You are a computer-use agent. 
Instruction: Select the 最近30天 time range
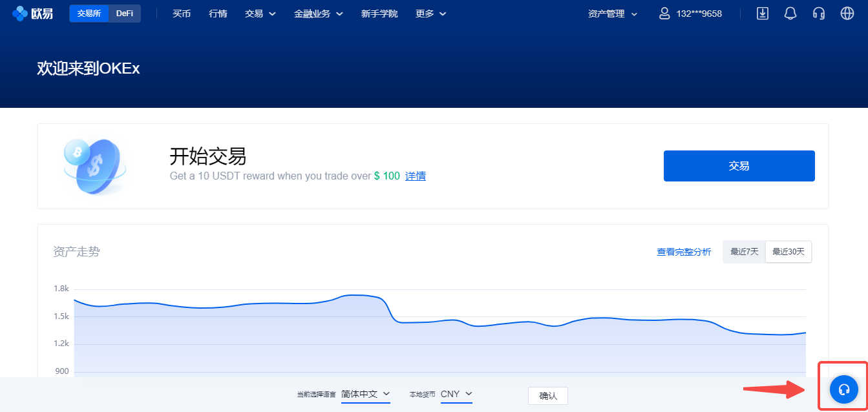tap(789, 252)
